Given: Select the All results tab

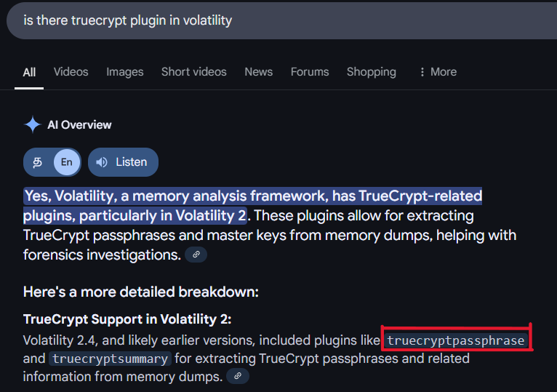Looking at the screenshot, I should 29,72.
